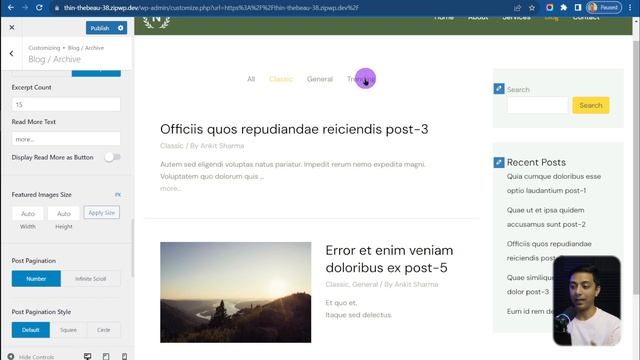Select Number post pagination
Screen dimensions: 640x360
point(36,279)
